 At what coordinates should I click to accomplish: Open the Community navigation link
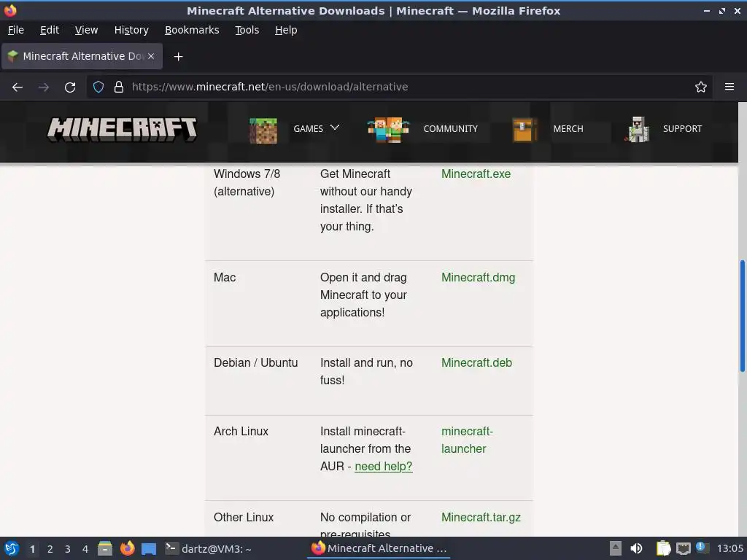(x=450, y=128)
